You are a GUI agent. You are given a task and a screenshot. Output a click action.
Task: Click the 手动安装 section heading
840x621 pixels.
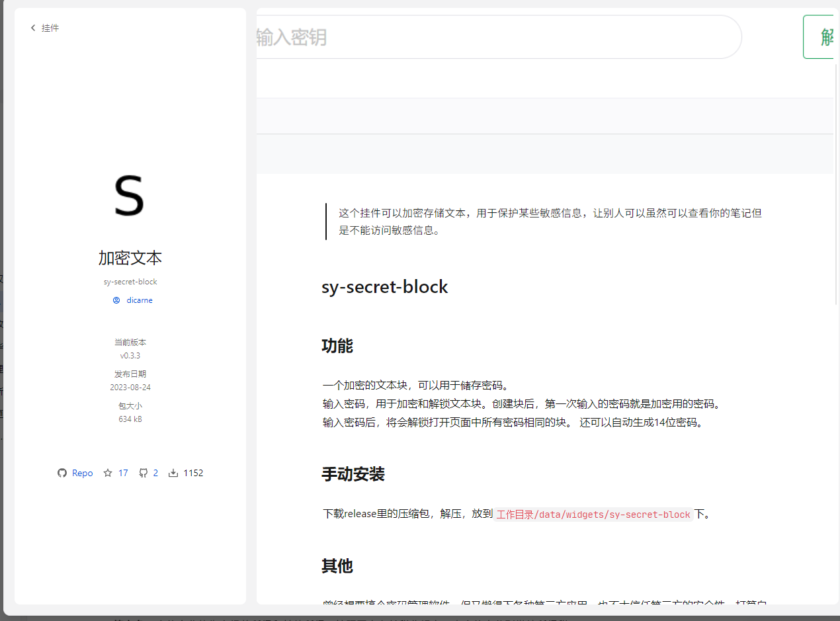pyautogui.click(x=353, y=474)
